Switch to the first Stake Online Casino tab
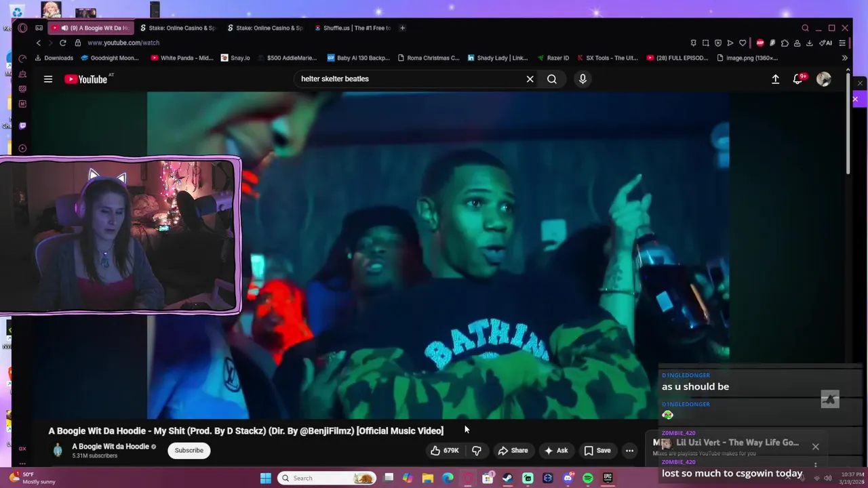The width and height of the screenshot is (868, 488). coord(178,28)
